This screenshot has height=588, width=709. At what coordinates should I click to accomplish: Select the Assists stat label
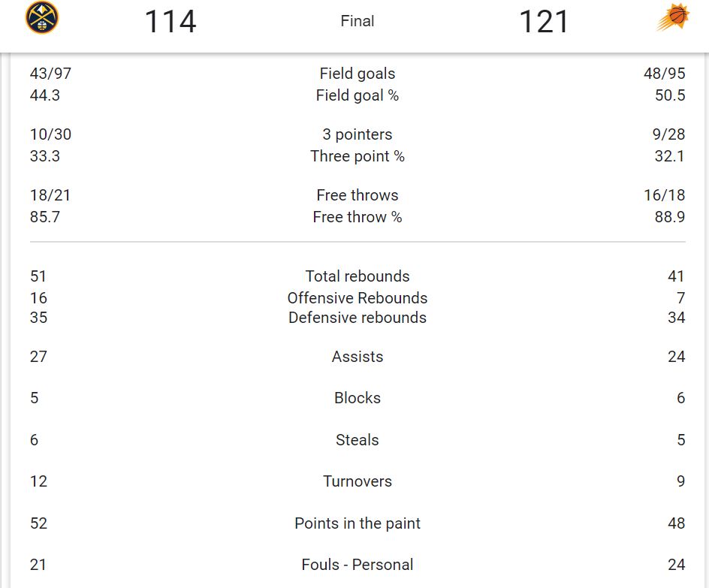click(358, 357)
